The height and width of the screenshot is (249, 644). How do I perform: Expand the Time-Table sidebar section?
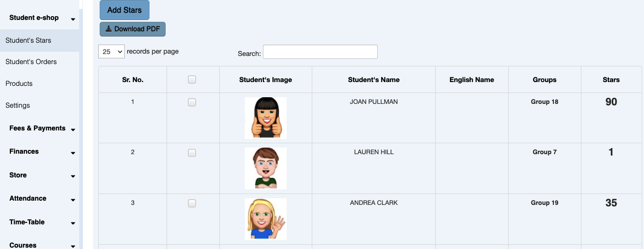pos(42,222)
